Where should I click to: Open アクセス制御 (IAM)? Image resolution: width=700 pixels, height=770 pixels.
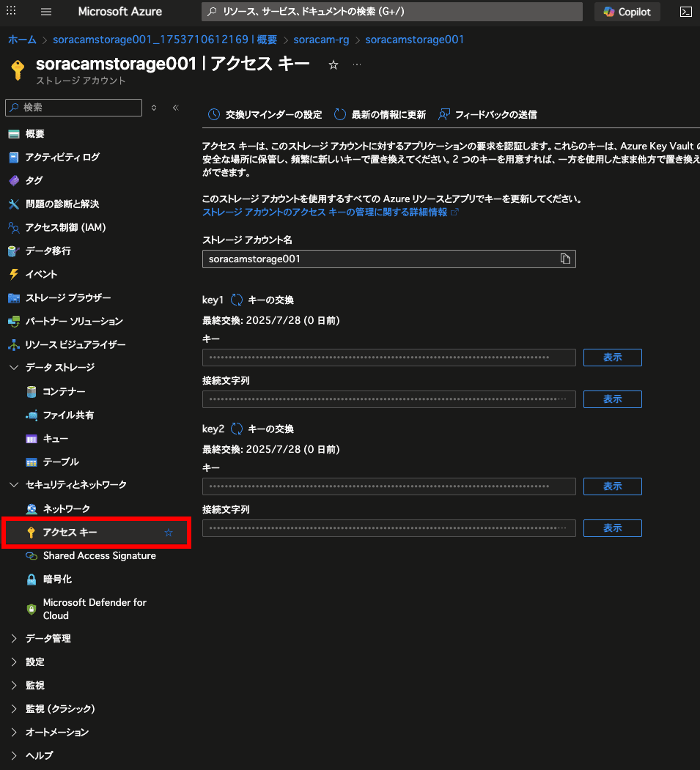click(x=65, y=227)
